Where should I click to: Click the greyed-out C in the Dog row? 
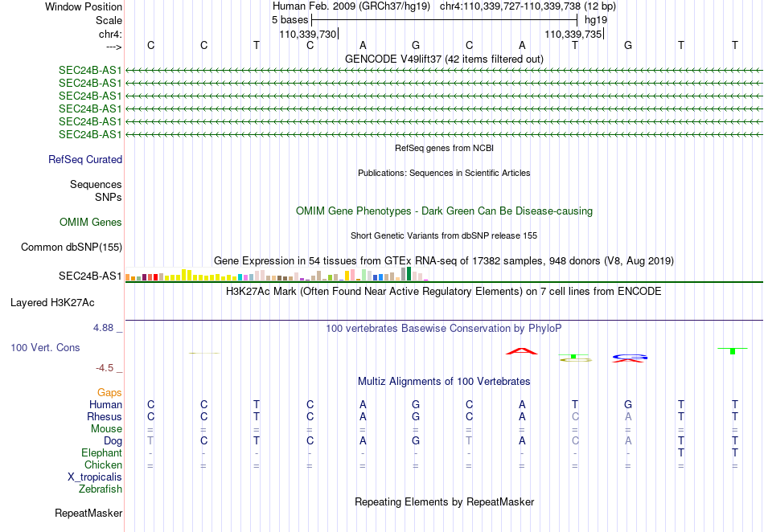(x=575, y=441)
